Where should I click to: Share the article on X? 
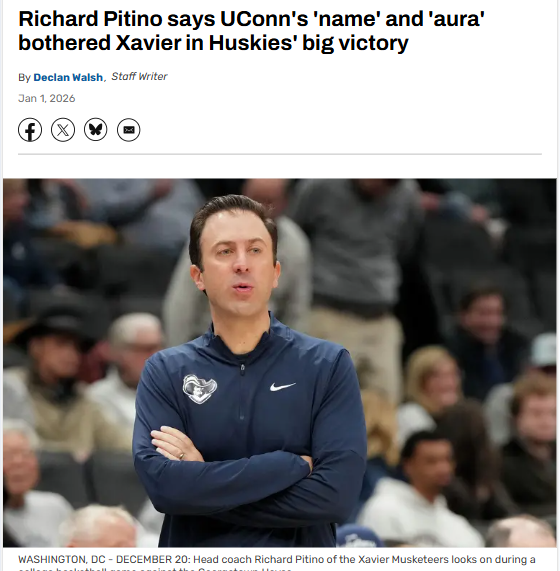click(63, 130)
